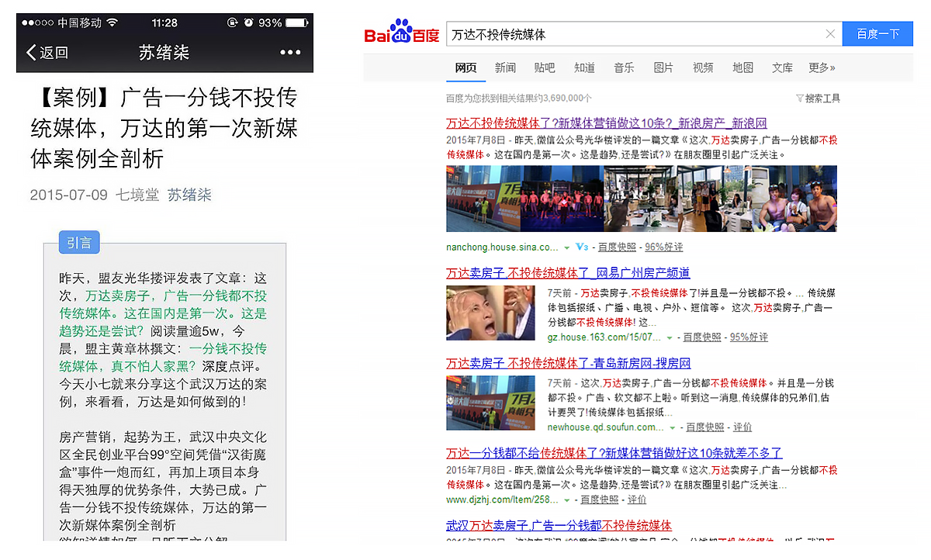Open the 地图 tab
Viewport: 931px width, 560px height.
pyautogui.click(x=742, y=68)
